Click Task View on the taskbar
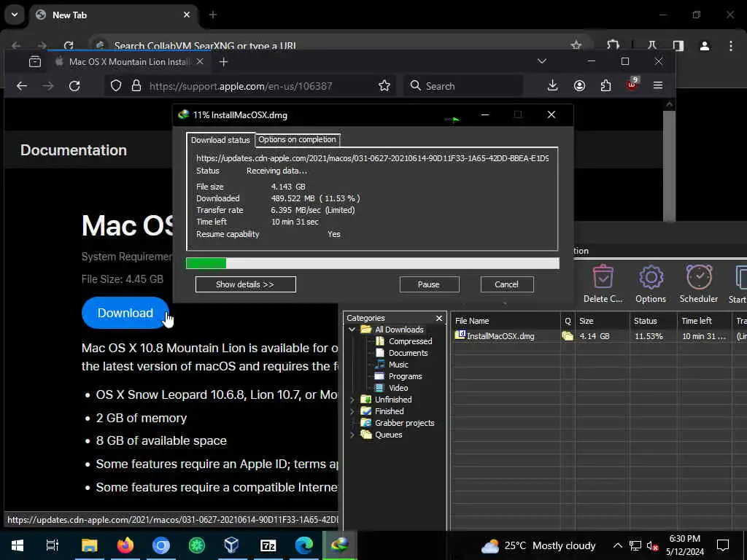This screenshot has height=560, width=747. (x=53, y=545)
